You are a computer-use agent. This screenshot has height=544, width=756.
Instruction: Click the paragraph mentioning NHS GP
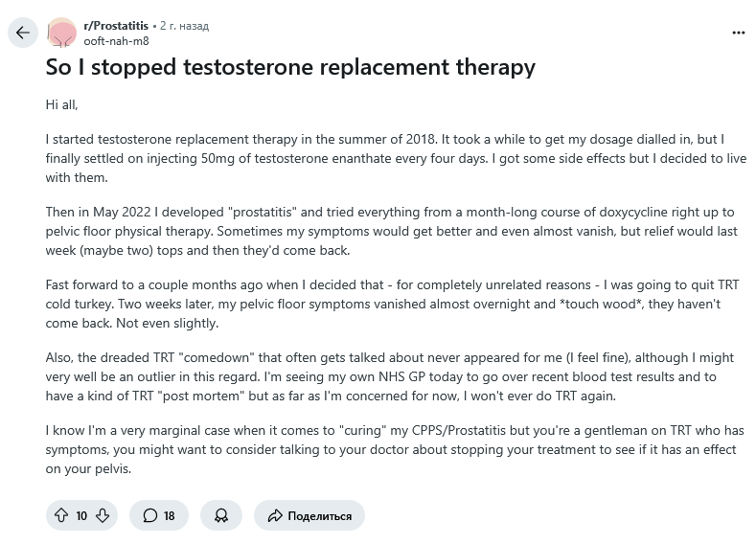coord(390,376)
